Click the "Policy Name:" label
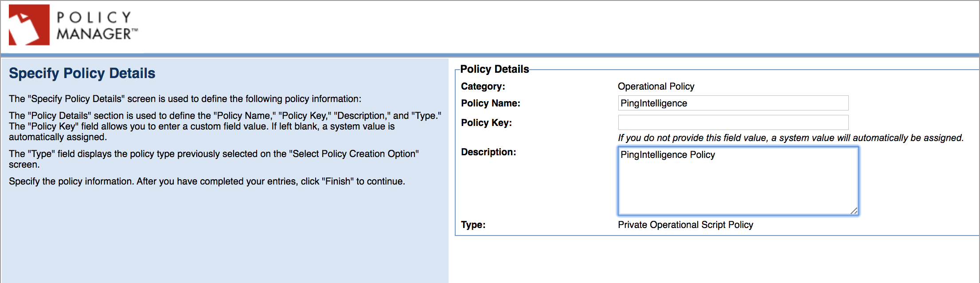 [x=490, y=103]
